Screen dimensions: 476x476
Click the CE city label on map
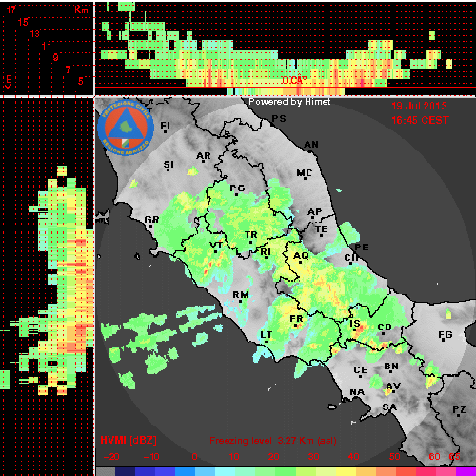point(361,370)
